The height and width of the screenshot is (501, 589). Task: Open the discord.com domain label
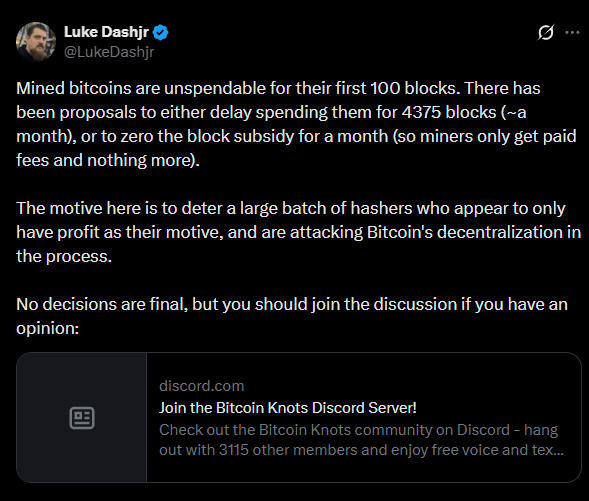point(201,386)
